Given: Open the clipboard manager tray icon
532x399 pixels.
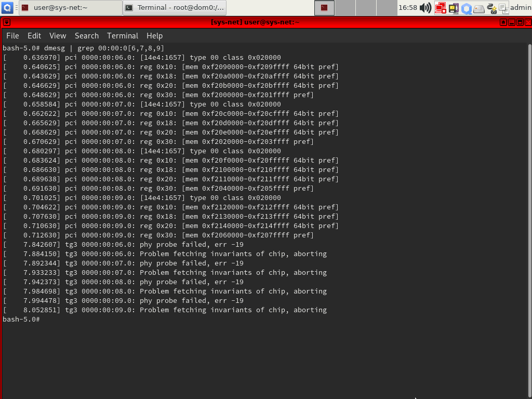Looking at the screenshot, I should click(503, 8).
